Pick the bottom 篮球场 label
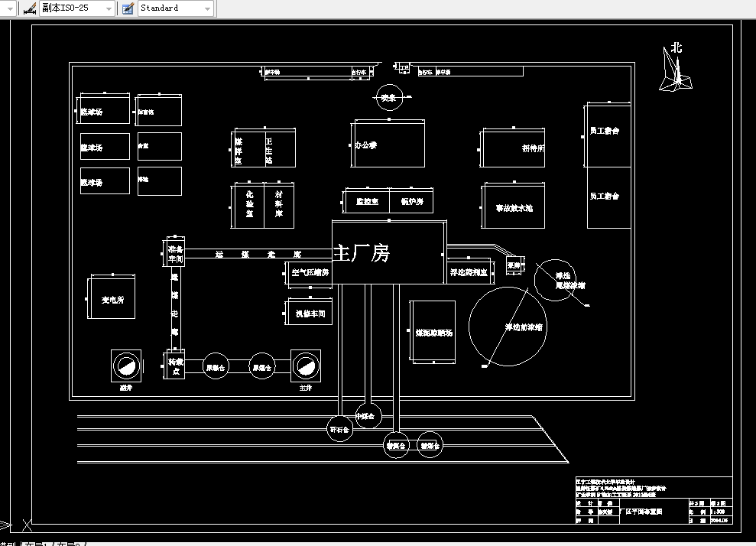The height and width of the screenshot is (546, 756). [92, 182]
